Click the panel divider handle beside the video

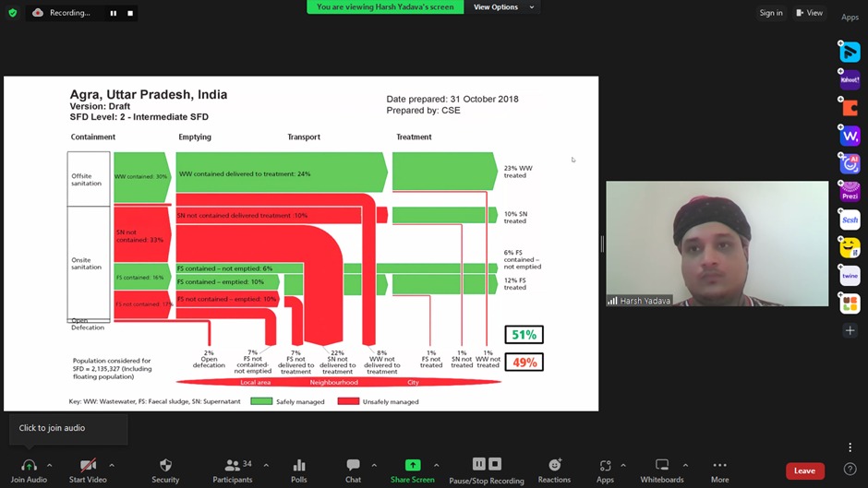(x=602, y=244)
